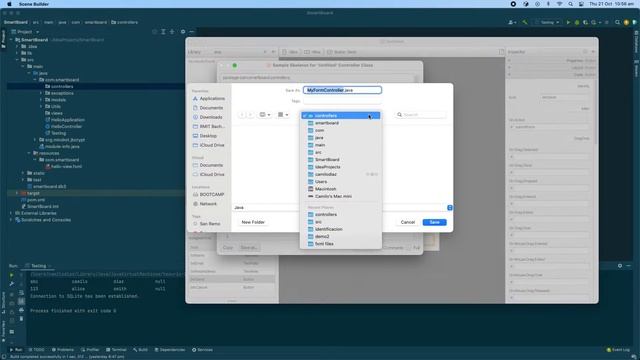Open the file format dropdown stepper
This screenshot has width=640, height=360.
click(x=450, y=208)
